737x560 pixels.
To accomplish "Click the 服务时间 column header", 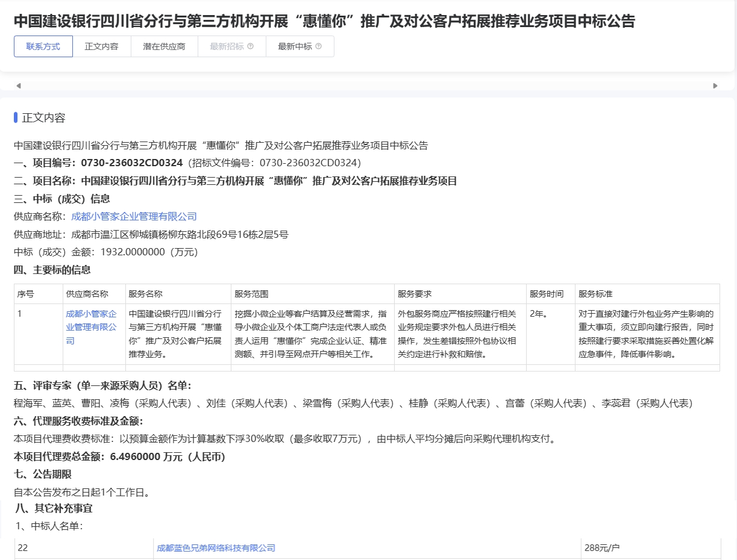I will (551, 294).
